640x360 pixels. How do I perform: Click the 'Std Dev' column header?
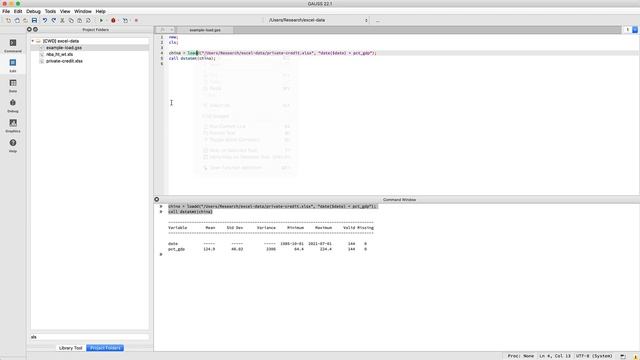[x=235, y=228]
